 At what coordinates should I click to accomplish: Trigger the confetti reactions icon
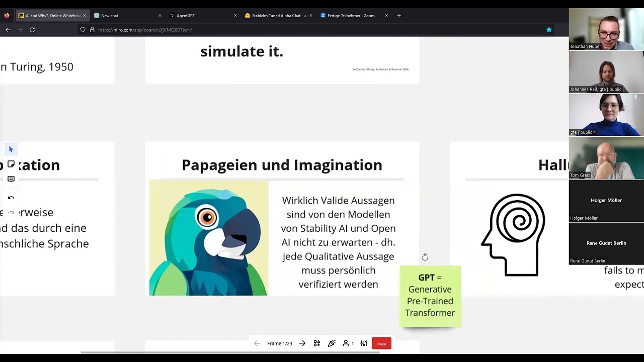click(x=332, y=343)
